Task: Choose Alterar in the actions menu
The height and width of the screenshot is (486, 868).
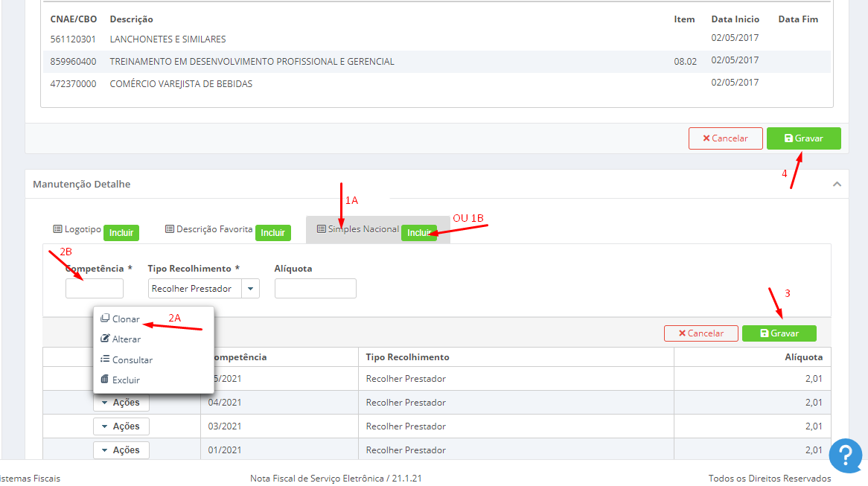Action: [x=121, y=339]
